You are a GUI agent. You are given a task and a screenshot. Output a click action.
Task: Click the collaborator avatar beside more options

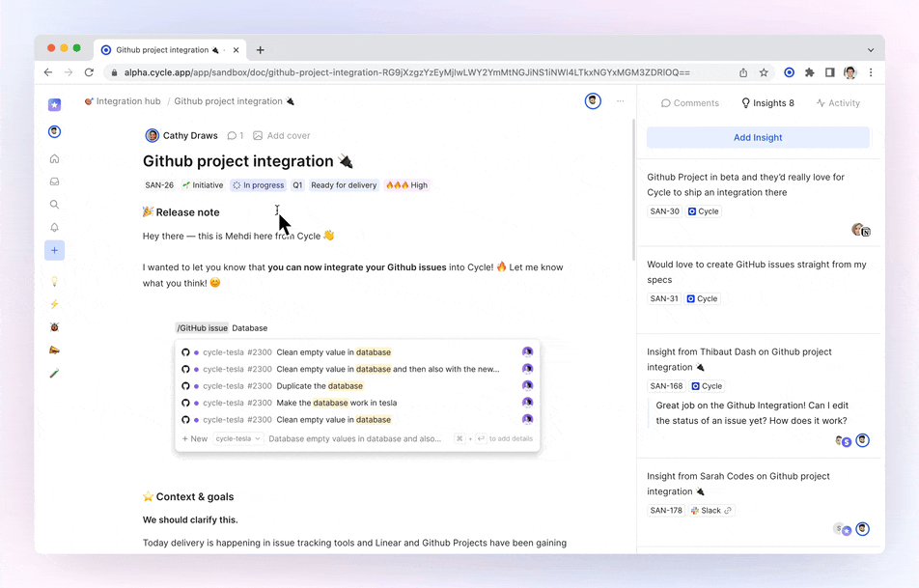(x=593, y=100)
